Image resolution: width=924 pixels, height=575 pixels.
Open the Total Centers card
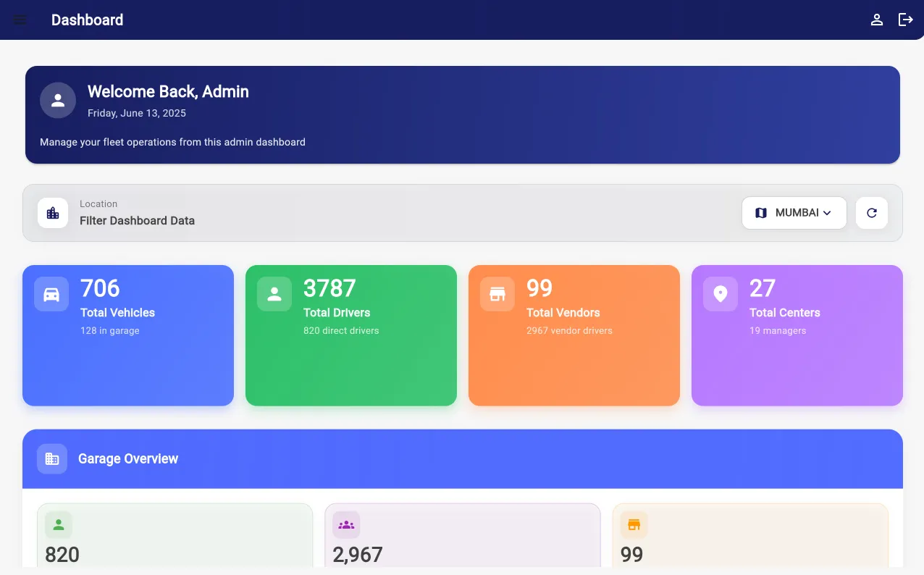point(797,335)
